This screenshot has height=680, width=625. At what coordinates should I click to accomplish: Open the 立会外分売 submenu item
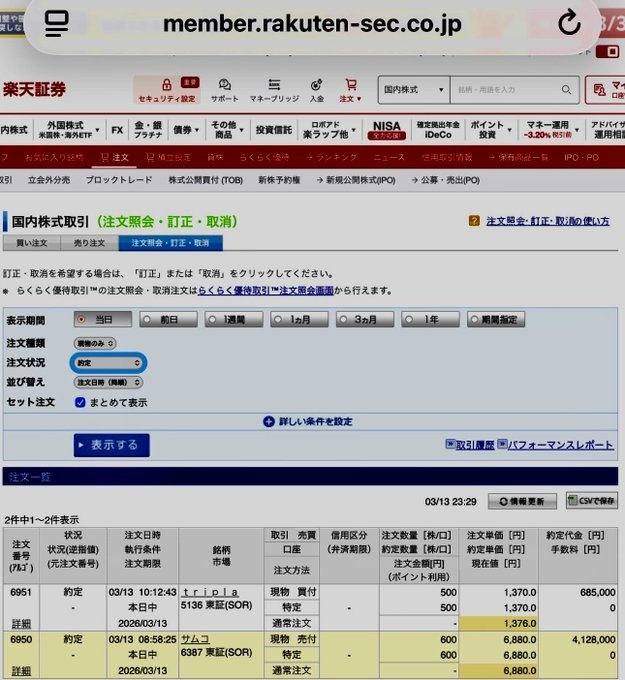pyautogui.click(x=49, y=180)
